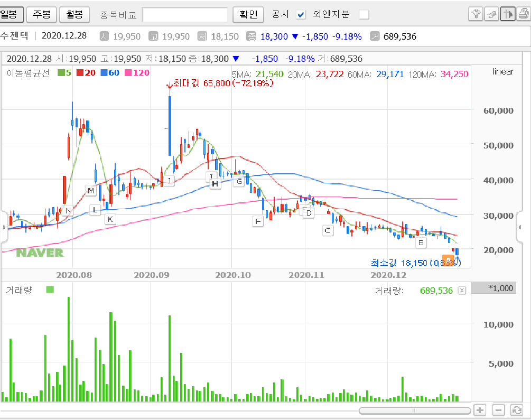This screenshot has height=420, width=531.
Task: Click green 5-day MA color swatch
Action: 61,72
